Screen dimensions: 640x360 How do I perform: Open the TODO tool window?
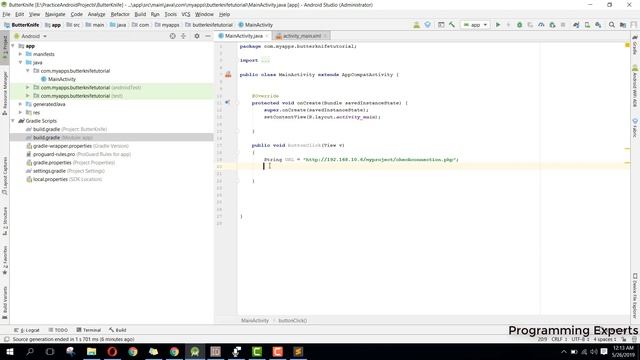58,330
